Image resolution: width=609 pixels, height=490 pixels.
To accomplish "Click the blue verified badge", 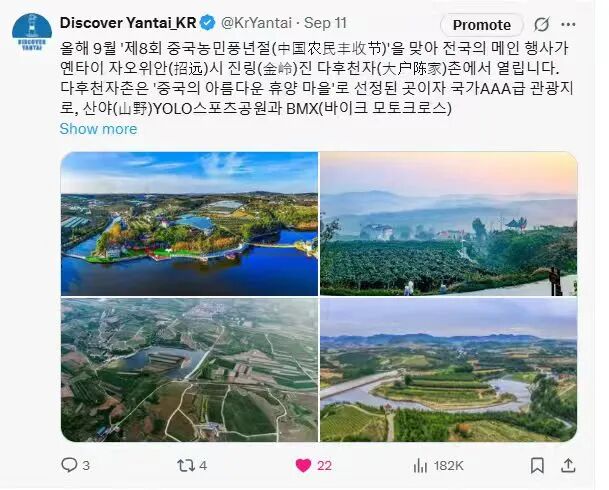I will [207, 23].
